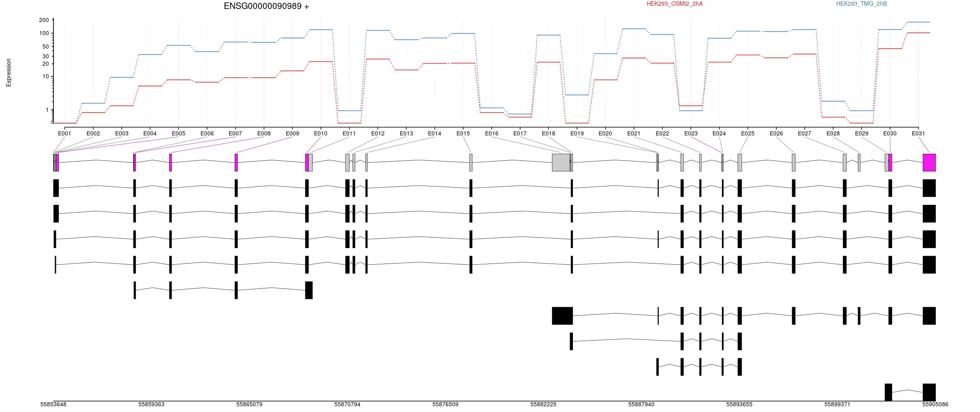Click exon label E008

[x=264, y=133]
